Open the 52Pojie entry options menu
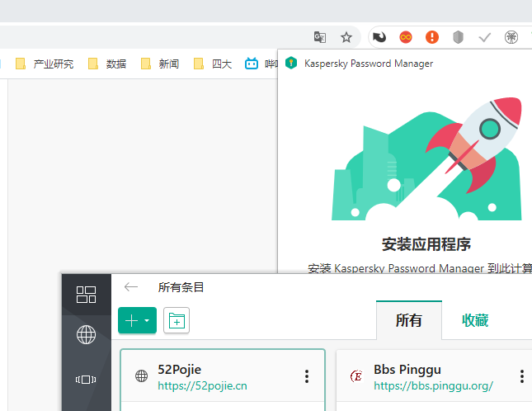The height and width of the screenshot is (411, 532). pyautogui.click(x=307, y=376)
